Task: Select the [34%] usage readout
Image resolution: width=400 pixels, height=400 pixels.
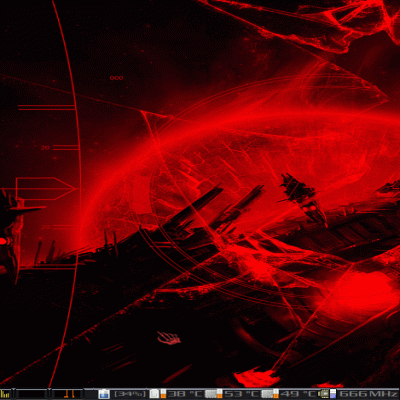Action: (130, 394)
